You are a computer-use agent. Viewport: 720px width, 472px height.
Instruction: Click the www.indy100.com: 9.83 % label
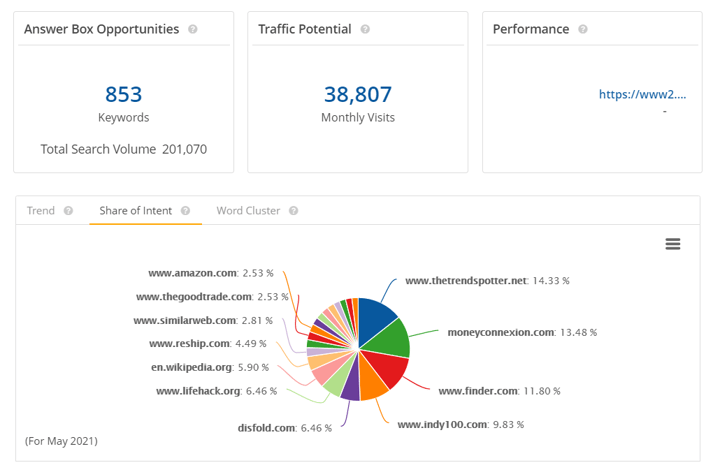(461, 425)
